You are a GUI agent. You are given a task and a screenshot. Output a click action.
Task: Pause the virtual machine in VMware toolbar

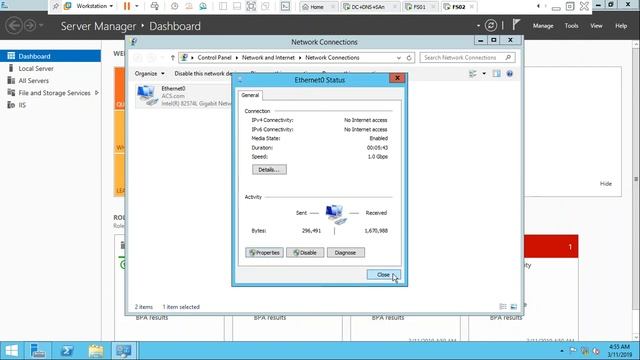(x=127, y=6)
